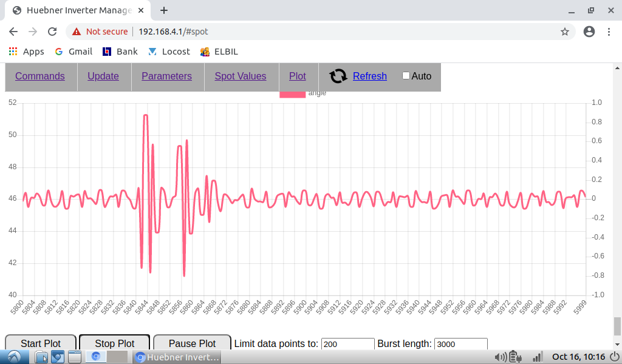This screenshot has height=364, width=622.
Task: Open the Chrome three-dot menu
Action: point(609,32)
